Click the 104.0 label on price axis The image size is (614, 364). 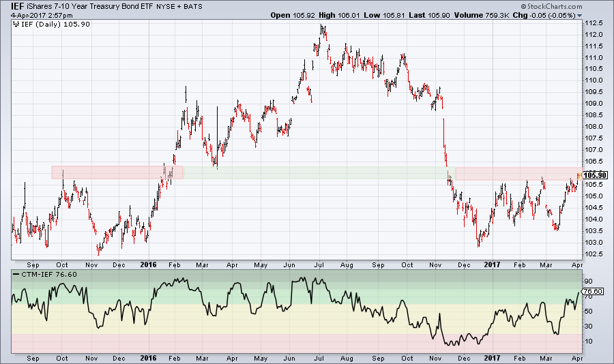[594, 219]
